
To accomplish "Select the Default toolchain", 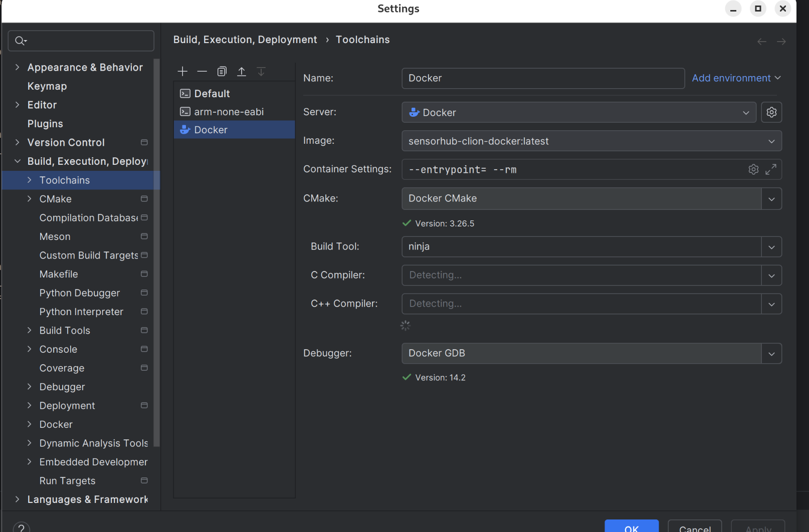I will pyautogui.click(x=234, y=94).
